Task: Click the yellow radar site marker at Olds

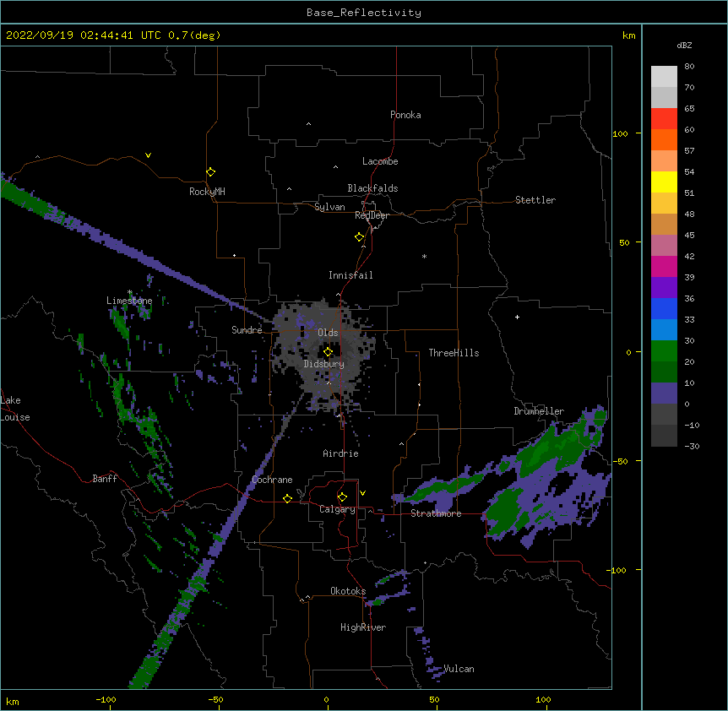Action: [x=328, y=352]
